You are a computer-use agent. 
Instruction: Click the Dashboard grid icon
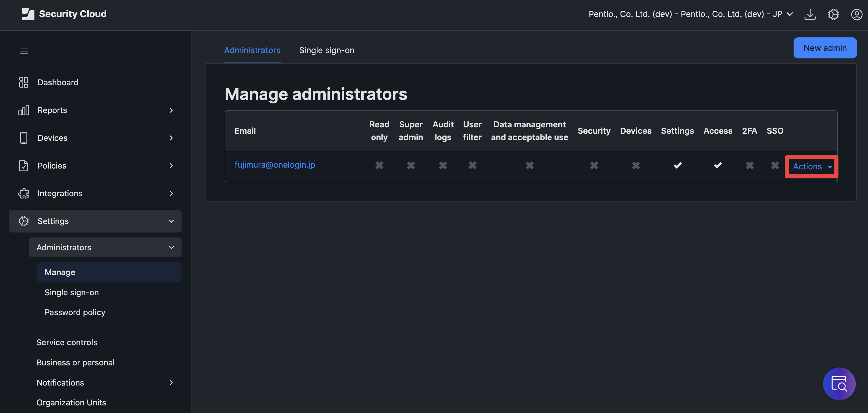coord(24,82)
